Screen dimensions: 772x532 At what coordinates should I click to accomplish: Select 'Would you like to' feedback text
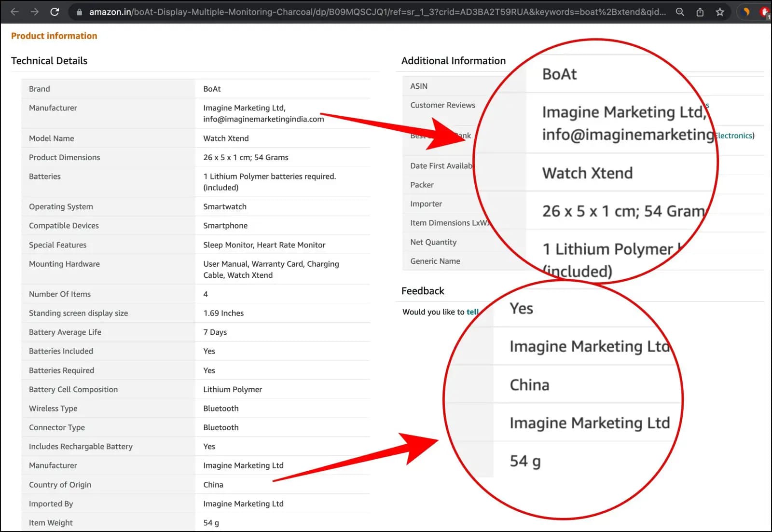click(x=433, y=312)
